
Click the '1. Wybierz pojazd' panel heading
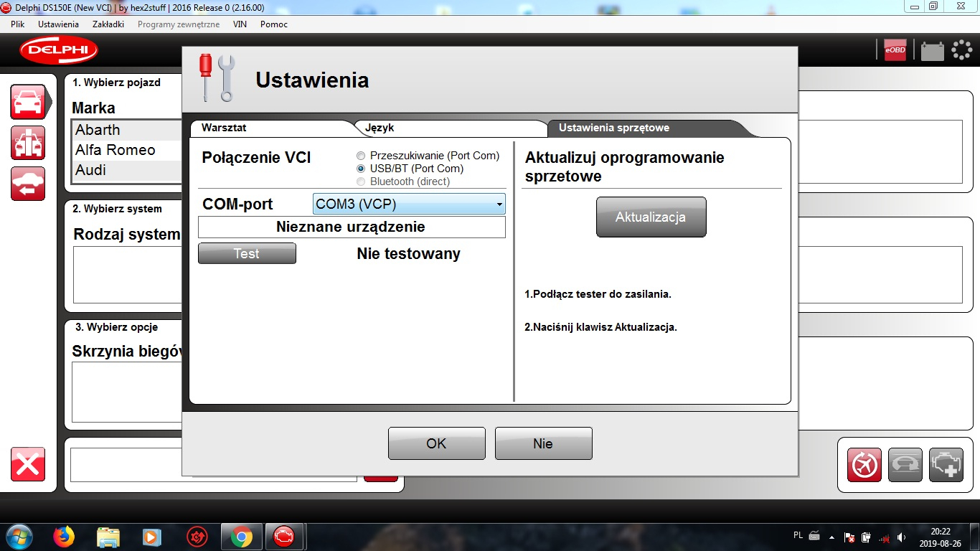point(116,83)
